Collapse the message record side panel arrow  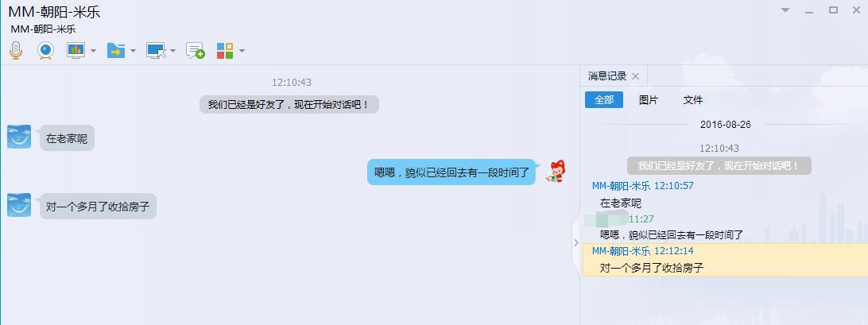pos(575,242)
